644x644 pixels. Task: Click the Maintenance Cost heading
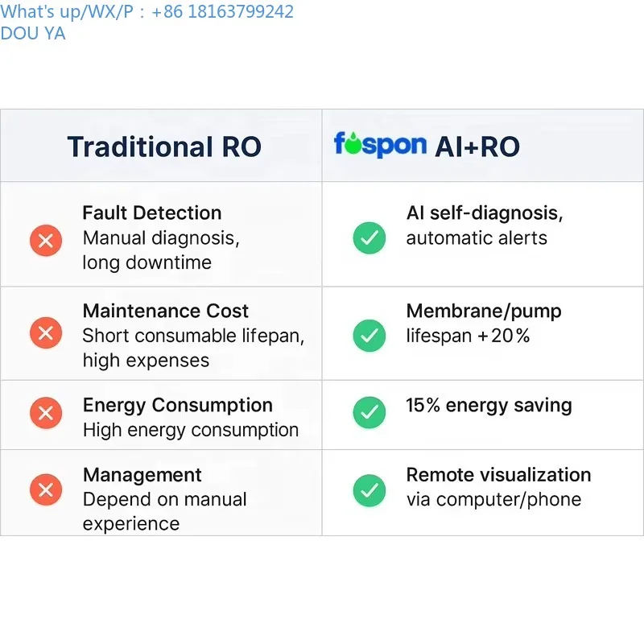(x=166, y=311)
